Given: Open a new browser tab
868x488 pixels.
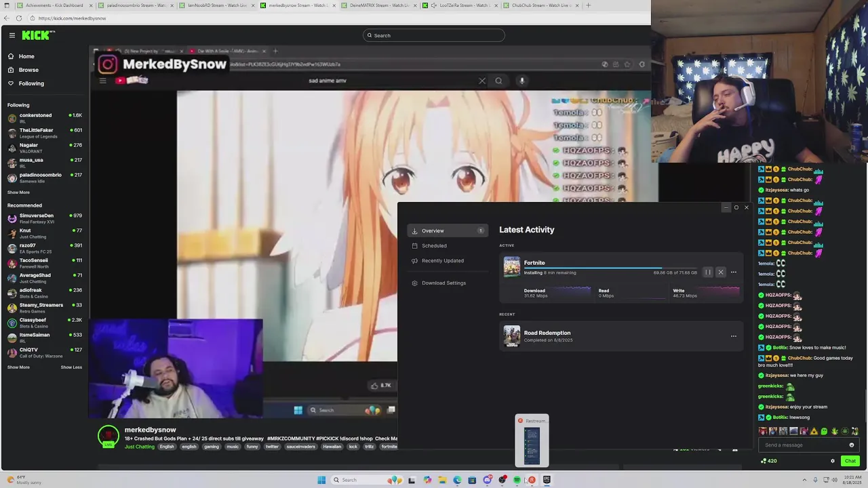Looking at the screenshot, I should tap(588, 5).
